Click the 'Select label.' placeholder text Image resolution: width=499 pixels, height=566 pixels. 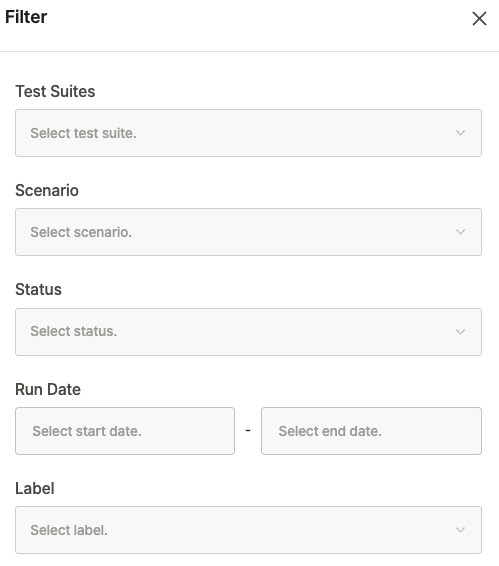point(69,530)
